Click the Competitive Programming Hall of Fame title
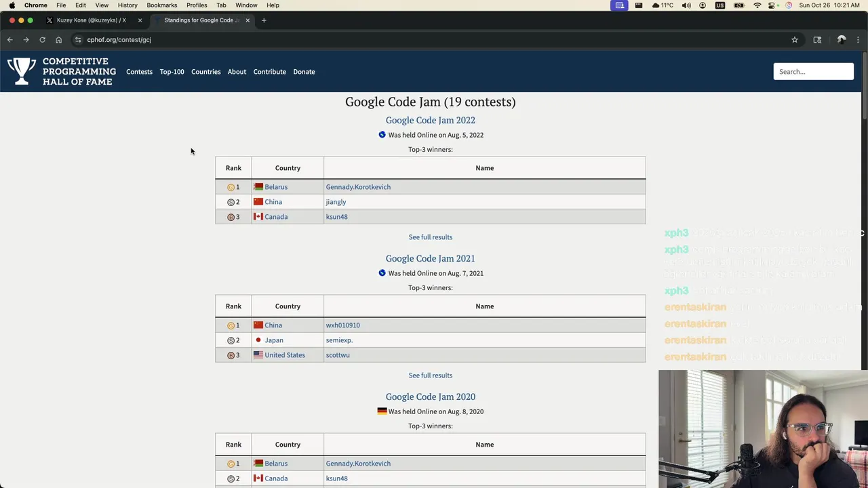Screen dimensions: 868x488 tap(79, 72)
